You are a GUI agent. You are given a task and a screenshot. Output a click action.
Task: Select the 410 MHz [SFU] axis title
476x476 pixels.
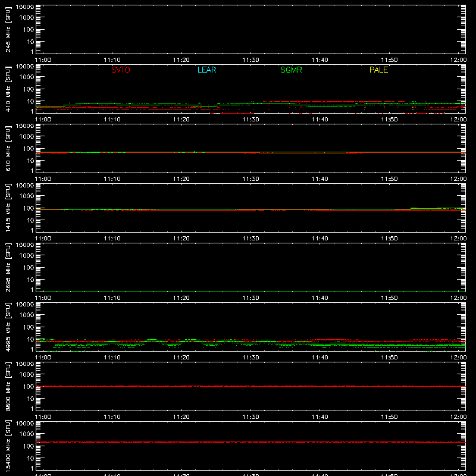tap(8, 89)
